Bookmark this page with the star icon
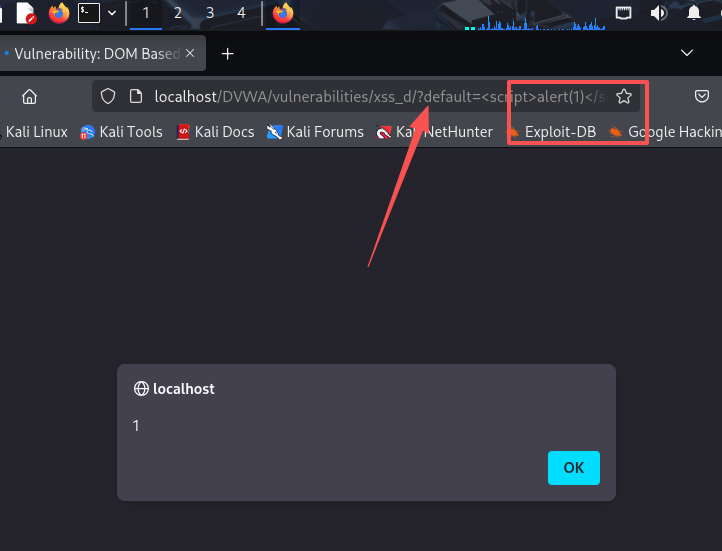This screenshot has width=722, height=551. (x=624, y=96)
